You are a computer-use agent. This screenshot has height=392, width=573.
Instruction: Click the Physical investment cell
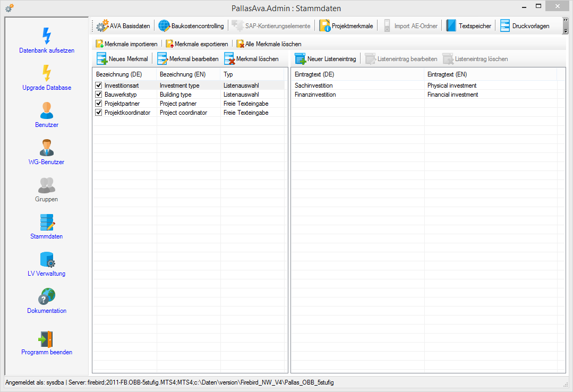click(452, 86)
